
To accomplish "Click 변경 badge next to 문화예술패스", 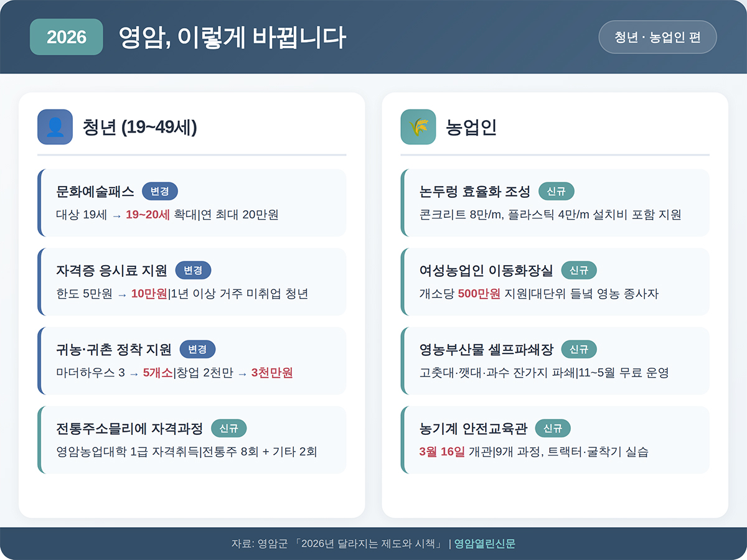I will [x=160, y=191].
